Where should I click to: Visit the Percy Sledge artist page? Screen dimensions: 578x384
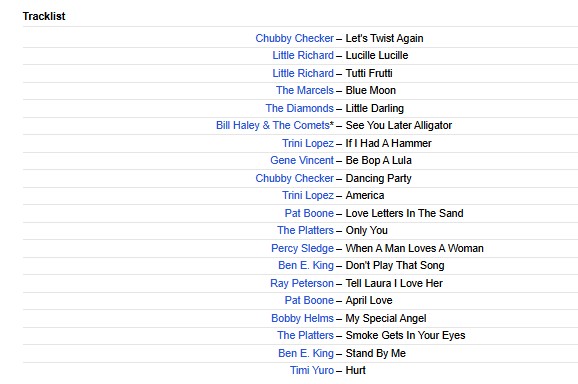pos(302,248)
